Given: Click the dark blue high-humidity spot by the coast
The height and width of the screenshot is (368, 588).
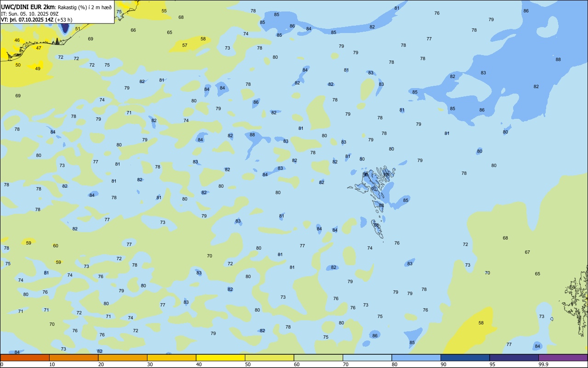Looking at the screenshot, I should coord(65,28).
